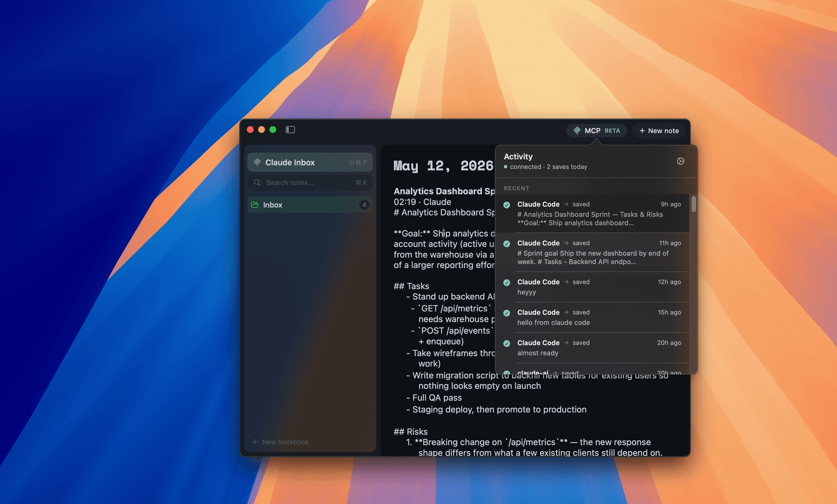Focus the Search notes field
Viewport: 837px width, 504px height.
click(310, 182)
